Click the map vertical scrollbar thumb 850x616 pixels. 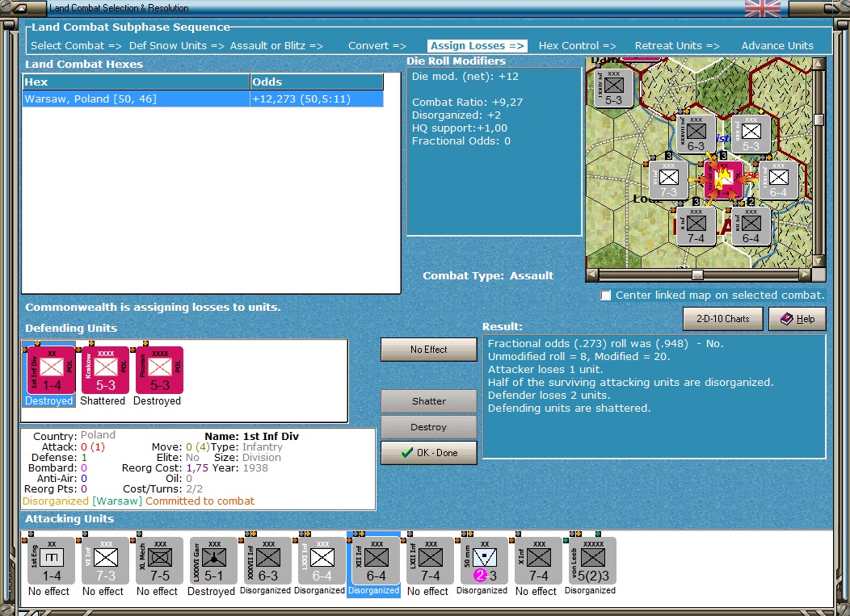[818, 119]
